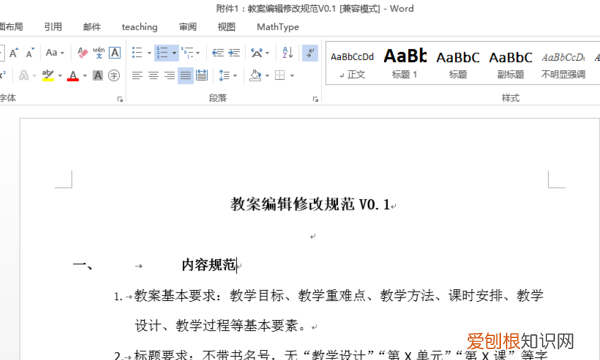The image size is (600, 360).
Task: Apply the 副标题 style
Action: (510, 64)
